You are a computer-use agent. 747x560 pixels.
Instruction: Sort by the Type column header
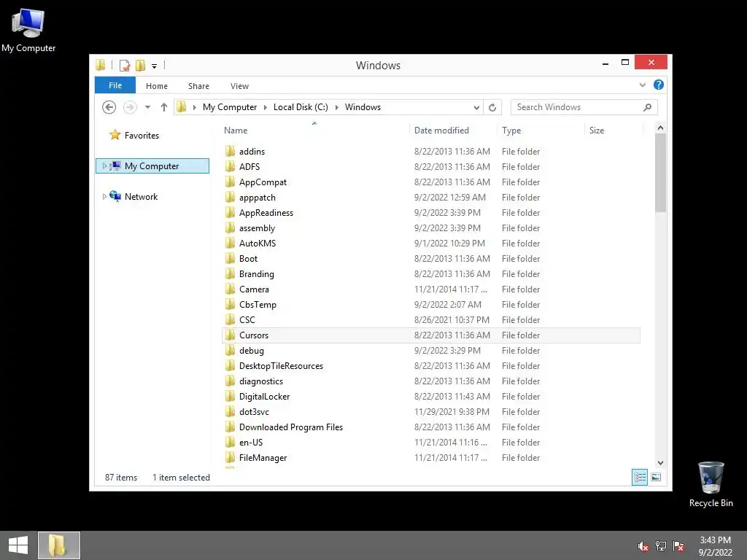pyautogui.click(x=511, y=130)
